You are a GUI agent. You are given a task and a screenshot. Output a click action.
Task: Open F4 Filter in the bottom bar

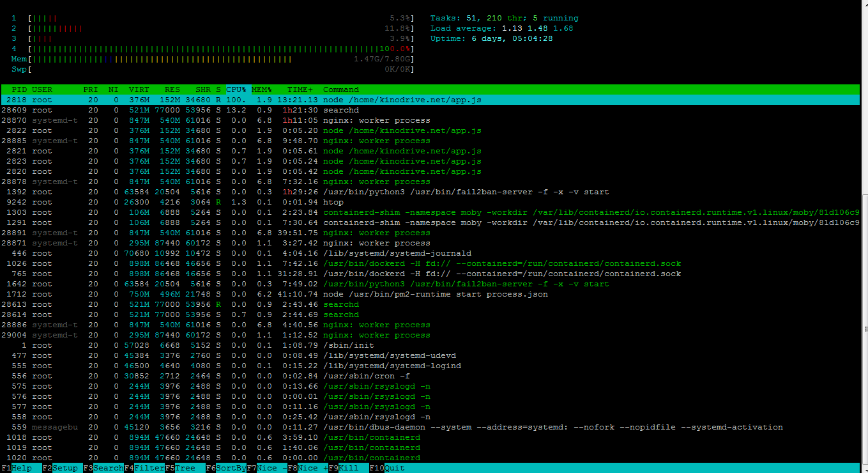coord(144,468)
